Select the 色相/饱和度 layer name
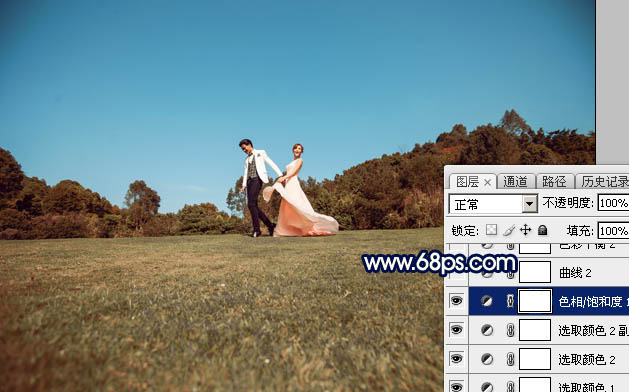The width and height of the screenshot is (629, 392). 593,301
